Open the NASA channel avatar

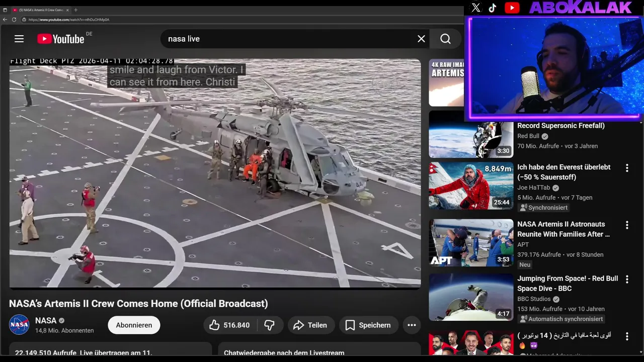pyautogui.click(x=19, y=325)
